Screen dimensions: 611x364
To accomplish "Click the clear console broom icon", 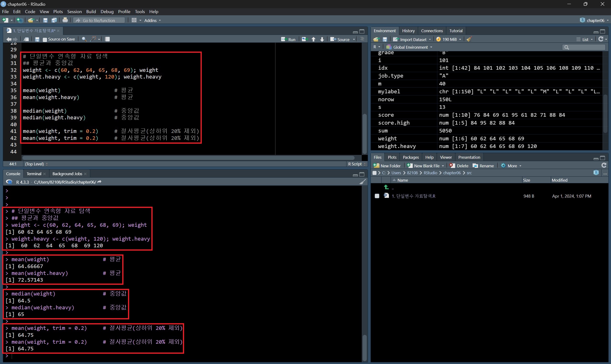I will pyautogui.click(x=362, y=182).
